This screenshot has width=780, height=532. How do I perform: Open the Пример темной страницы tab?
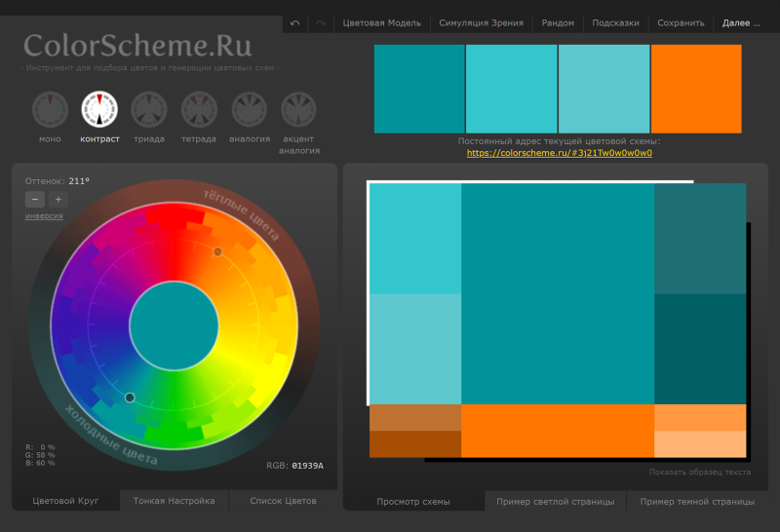coord(697,502)
